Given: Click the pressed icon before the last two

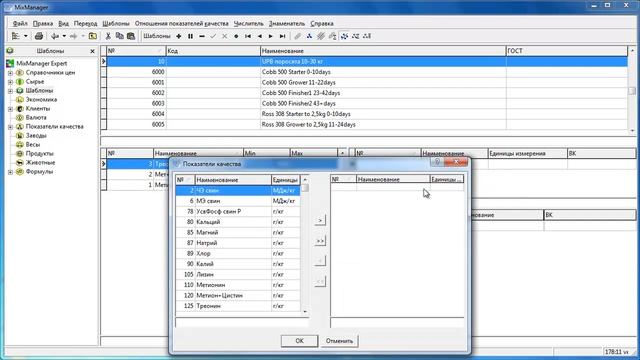Looking at the screenshot, I should pyautogui.click(x=344, y=36).
